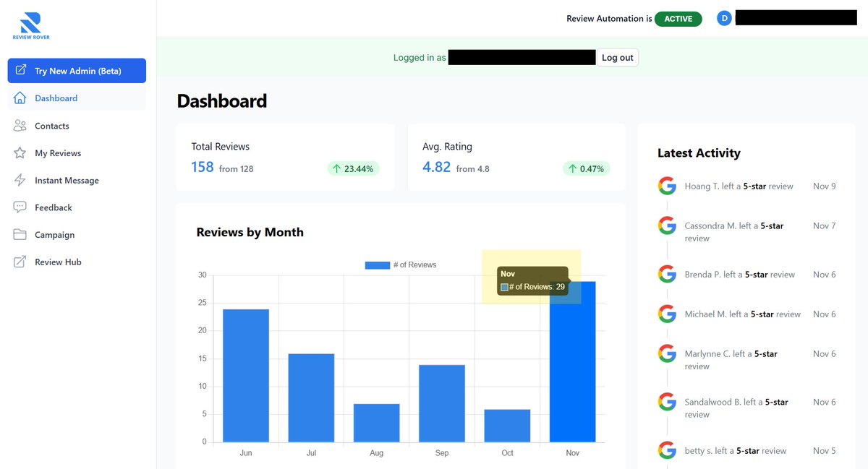
Task: Click the D avatar circle in top bar
Action: click(x=724, y=17)
